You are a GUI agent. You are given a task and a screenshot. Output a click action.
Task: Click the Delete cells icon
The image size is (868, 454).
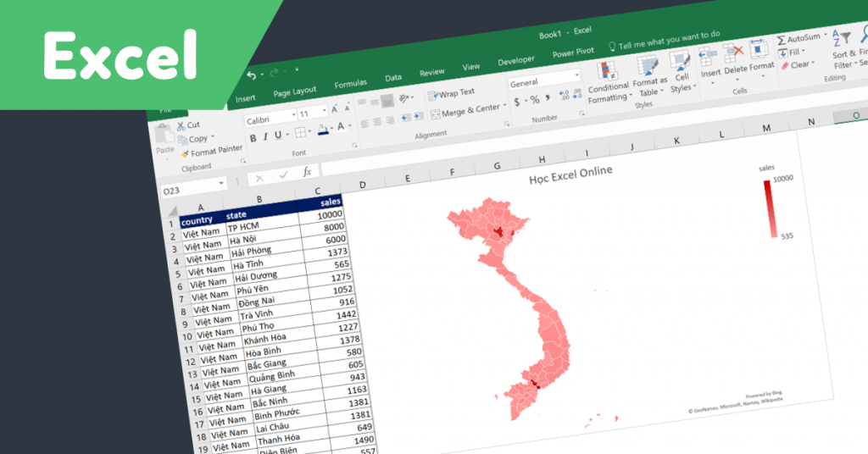point(733,53)
